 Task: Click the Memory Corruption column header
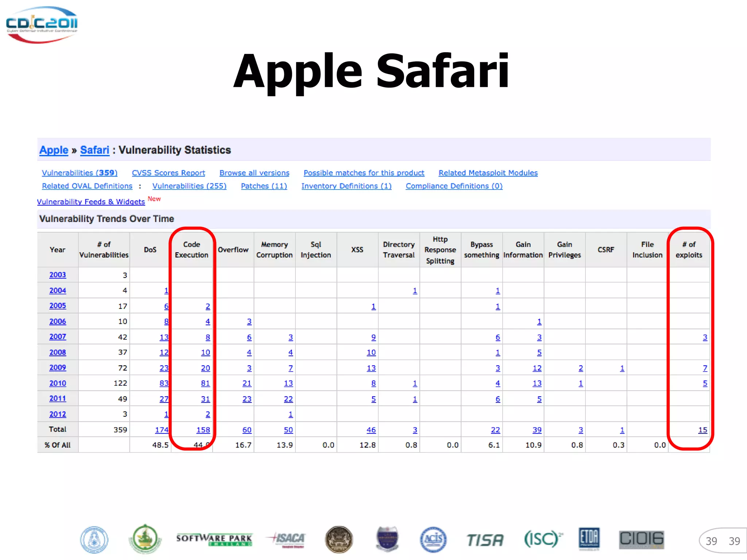[274, 250]
